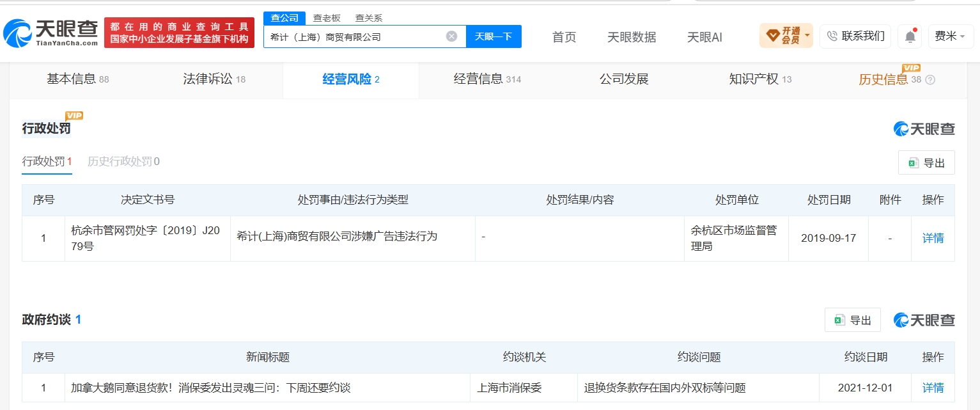Viewport: 980px width, 410px height.
Task: Go to the 公司发展 tab
Action: point(624,79)
